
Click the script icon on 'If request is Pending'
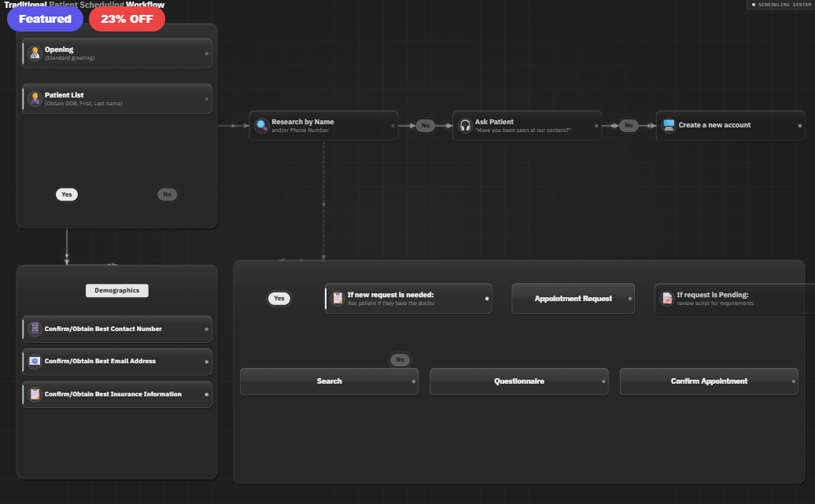[x=666, y=298]
